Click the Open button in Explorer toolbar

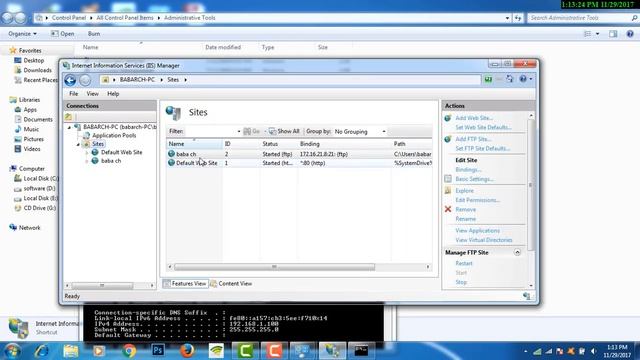coord(63,34)
